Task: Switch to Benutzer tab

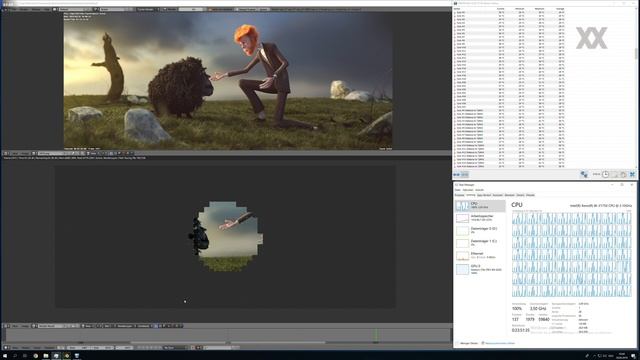Action: 509,195
